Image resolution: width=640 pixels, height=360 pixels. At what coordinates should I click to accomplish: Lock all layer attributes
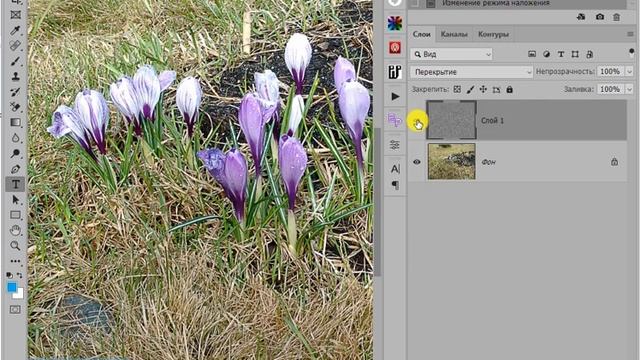coord(509,89)
